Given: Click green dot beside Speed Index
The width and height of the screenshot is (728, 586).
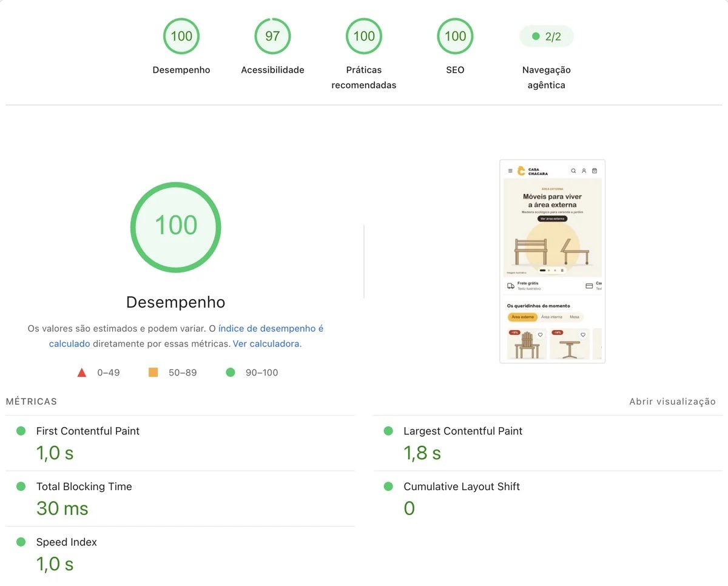Looking at the screenshot, I should (21, 542).
